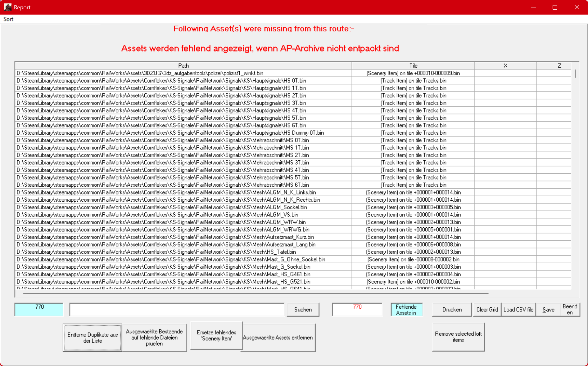Select the Mehrabschnitt\MS 3T.bin row

point(183,163)
